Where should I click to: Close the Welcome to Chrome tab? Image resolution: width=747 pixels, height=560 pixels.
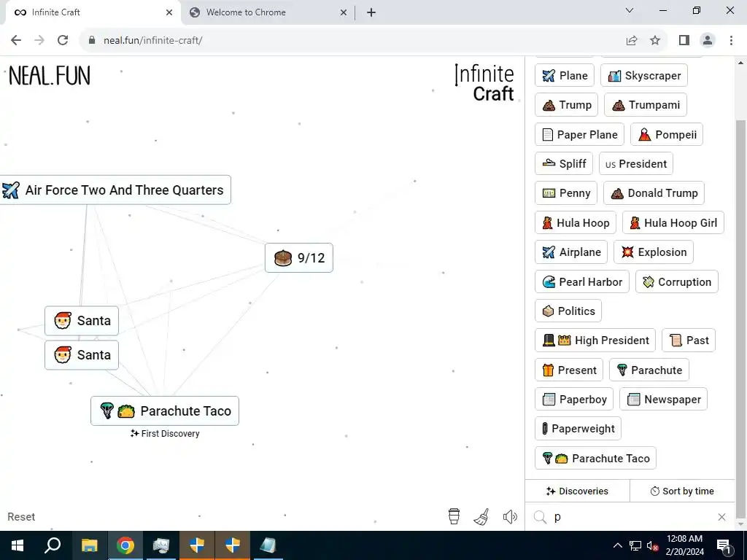(344, 12)
